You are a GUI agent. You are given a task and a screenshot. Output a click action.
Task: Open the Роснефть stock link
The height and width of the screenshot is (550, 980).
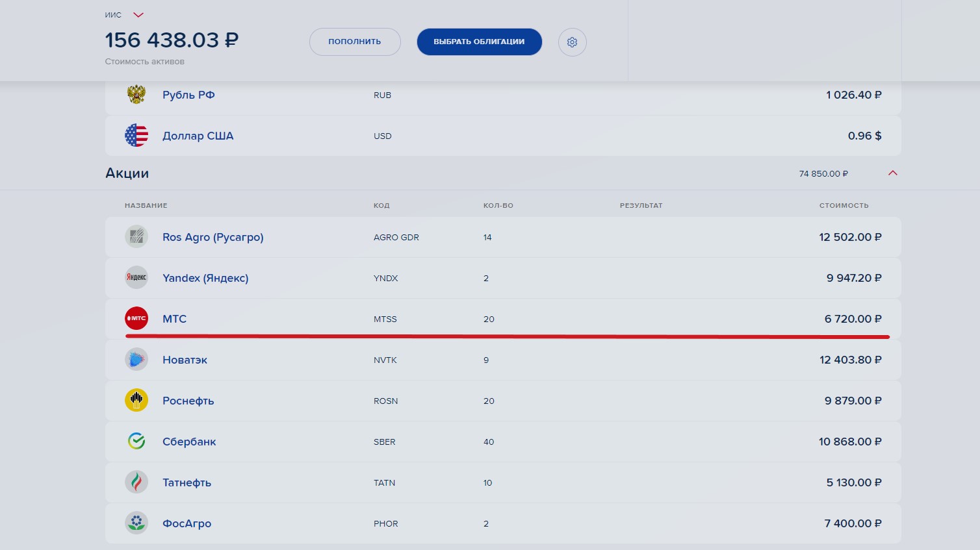pos(188,401)
